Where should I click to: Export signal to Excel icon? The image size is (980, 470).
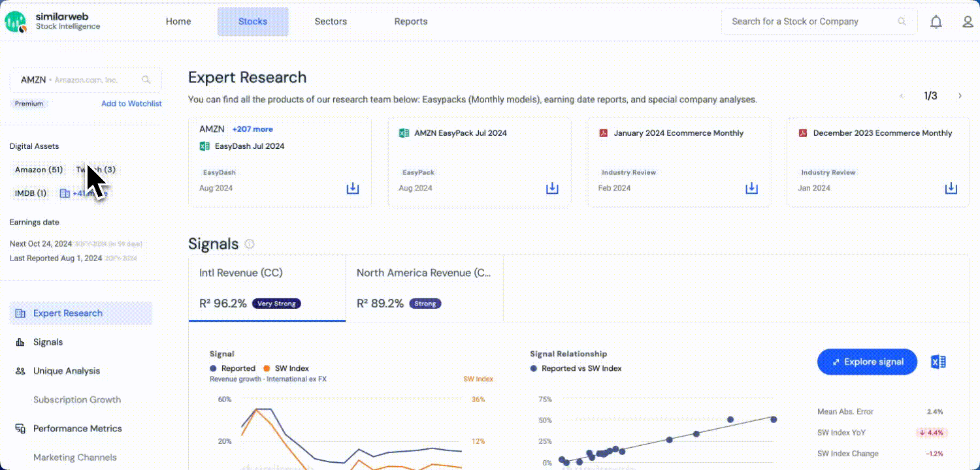(x=939, y=362)
